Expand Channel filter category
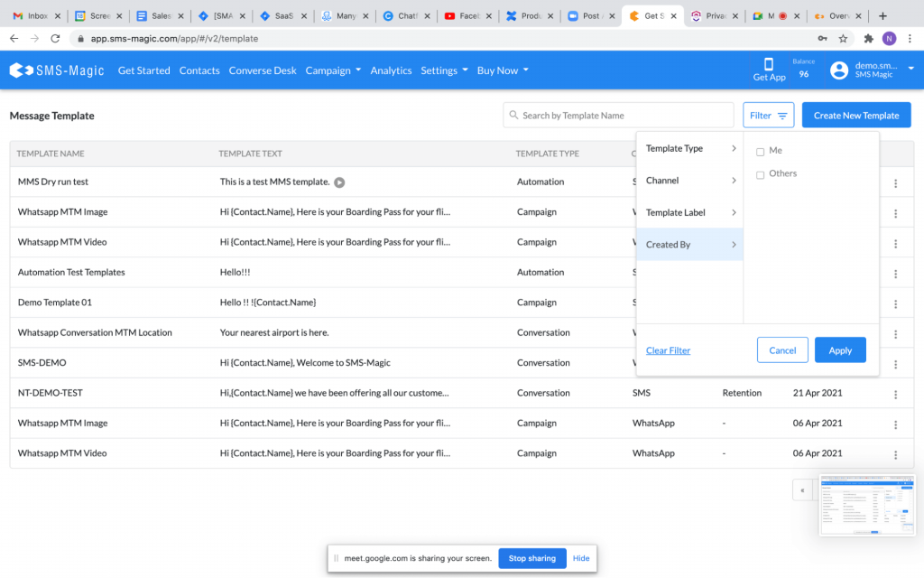924x578 pixels. [x=689, y=181]
